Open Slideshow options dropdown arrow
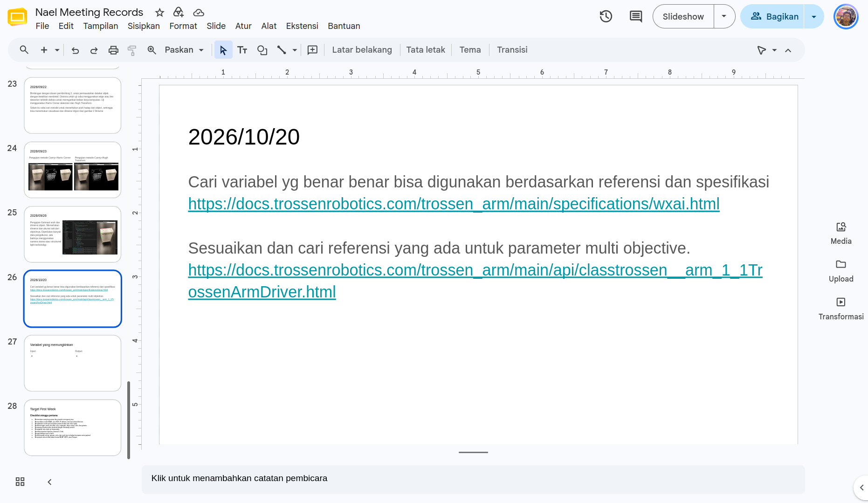The image size is (868, 503). pyautogui.click(x=724, y=16)
